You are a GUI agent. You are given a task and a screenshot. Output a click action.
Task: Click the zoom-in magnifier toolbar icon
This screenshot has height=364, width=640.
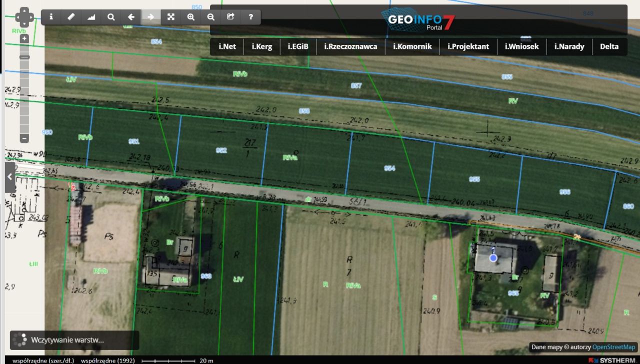(191, 17)
